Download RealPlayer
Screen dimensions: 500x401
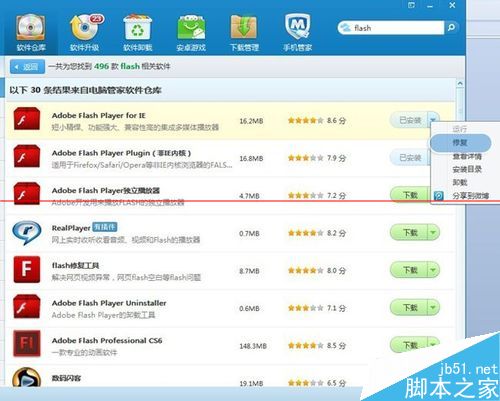tap(409, 232)
